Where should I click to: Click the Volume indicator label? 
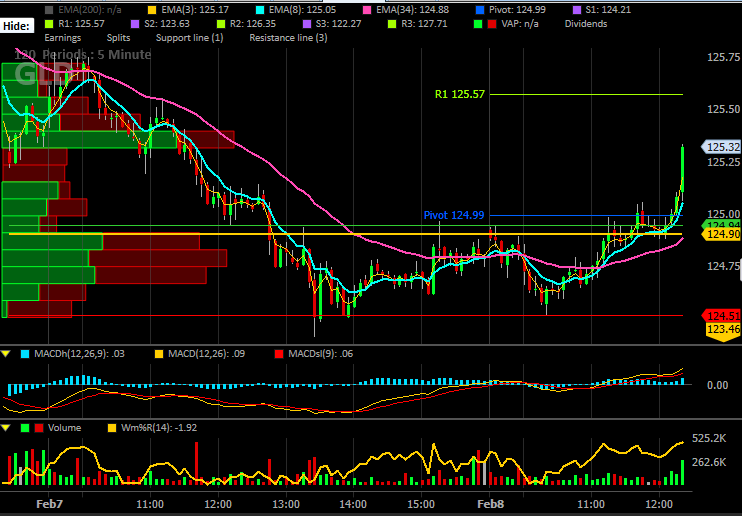(x=64, y=428)
